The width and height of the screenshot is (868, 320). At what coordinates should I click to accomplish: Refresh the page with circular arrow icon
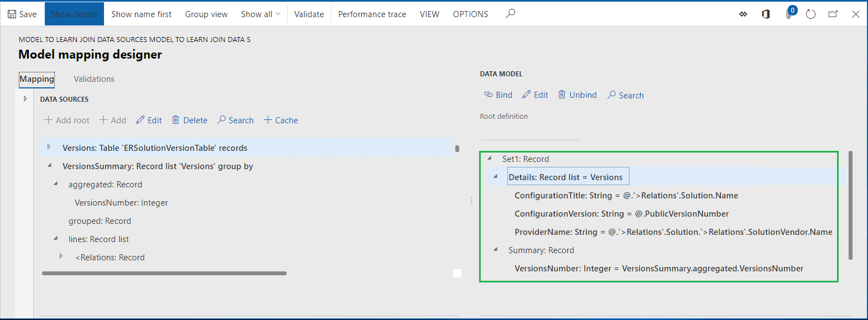click(x=811, y=14)
